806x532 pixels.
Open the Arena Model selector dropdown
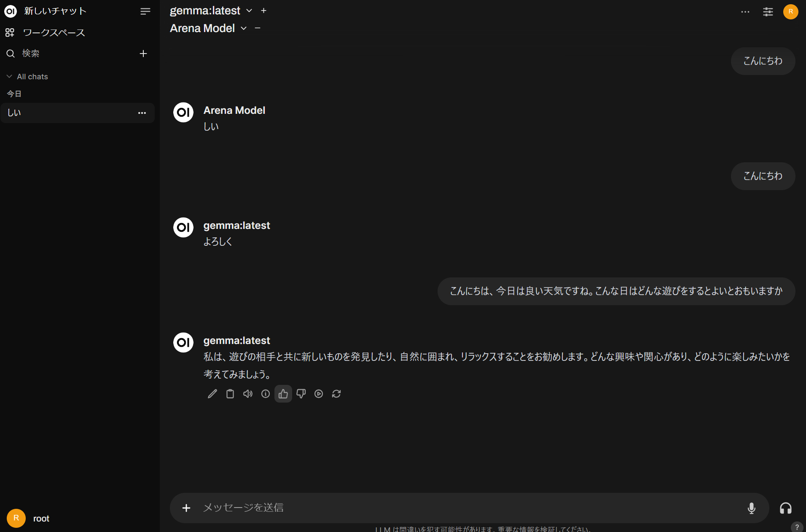click(243, 28)
